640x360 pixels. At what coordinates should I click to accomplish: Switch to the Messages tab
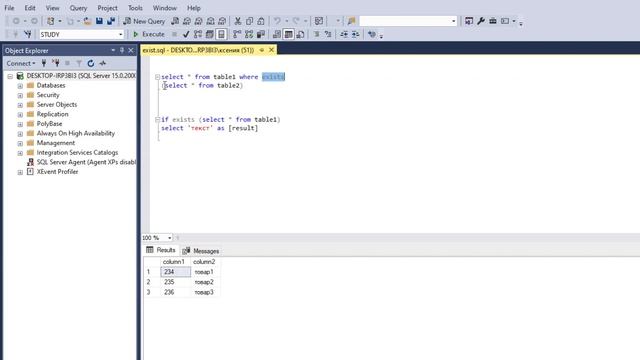click(201, 251)
